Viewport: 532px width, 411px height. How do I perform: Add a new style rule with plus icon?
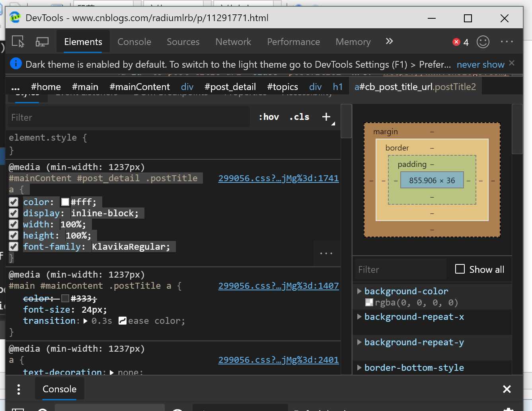click(326, 117)
